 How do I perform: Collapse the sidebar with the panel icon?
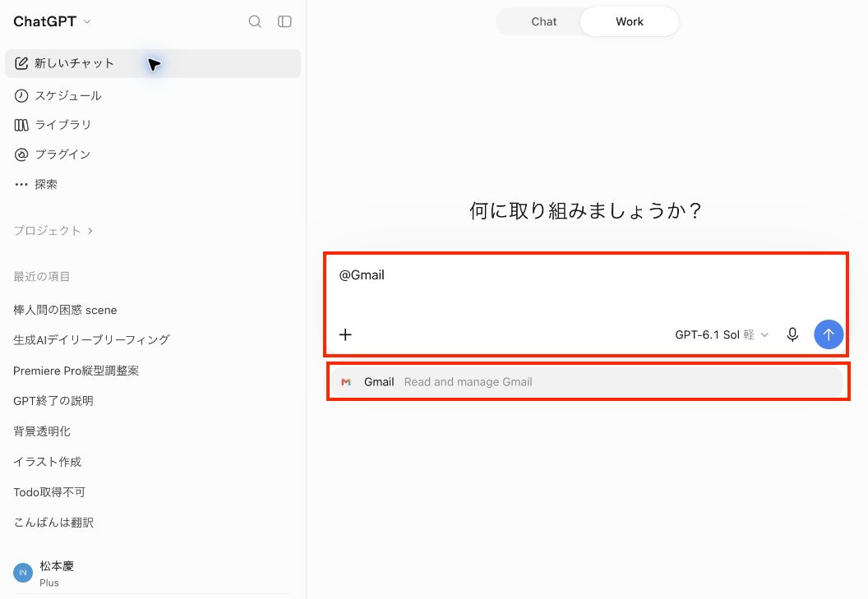click(x=284, y=21)
